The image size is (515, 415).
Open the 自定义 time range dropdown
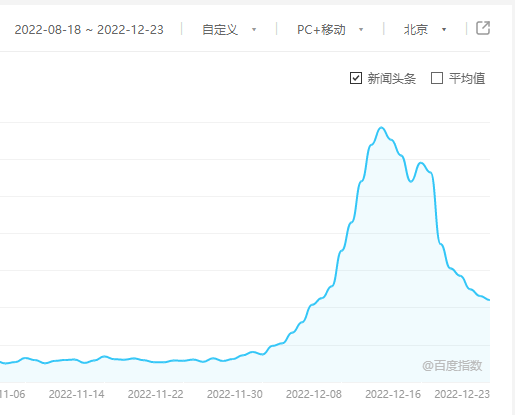coord(229,30)
